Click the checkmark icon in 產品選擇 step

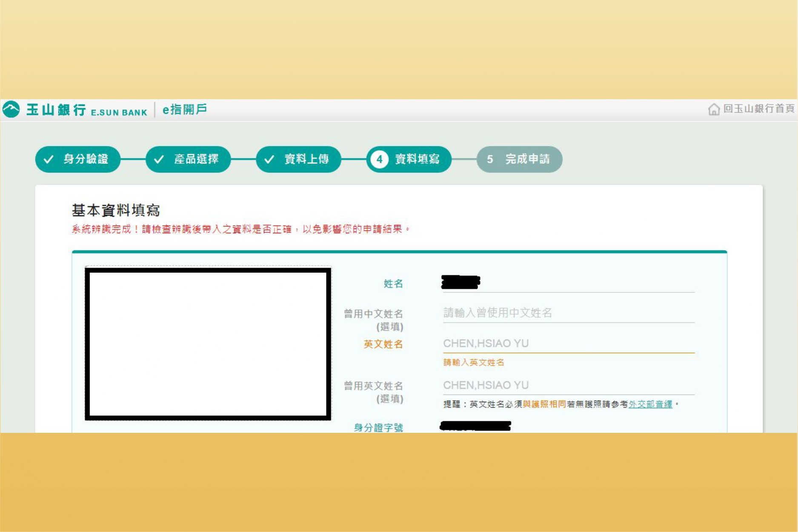[159, 159]
